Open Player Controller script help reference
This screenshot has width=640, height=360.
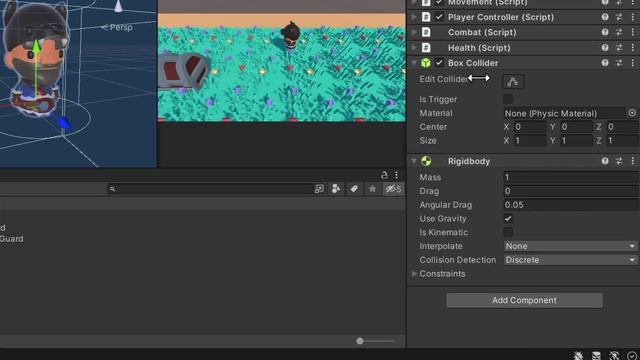point(605,17)
